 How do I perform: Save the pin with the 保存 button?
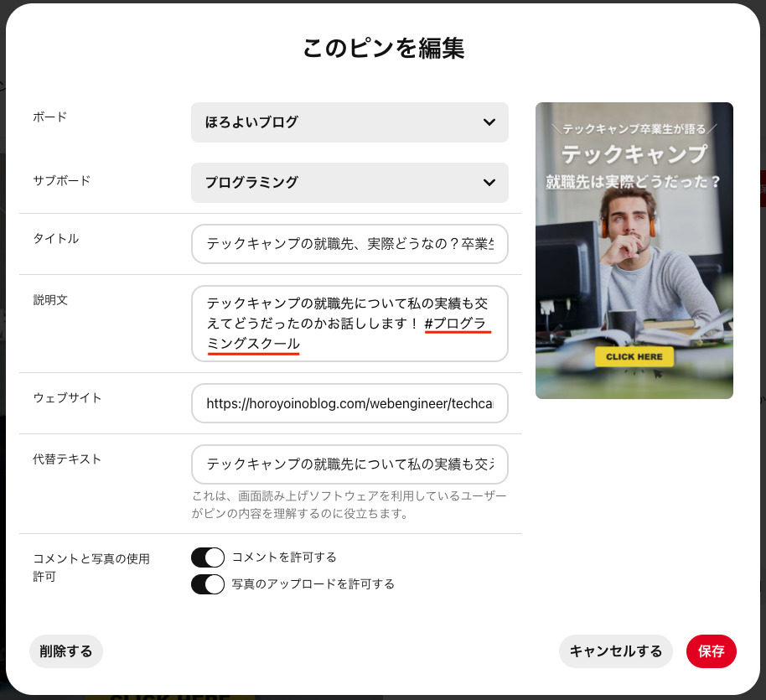[x=711, y=651]
